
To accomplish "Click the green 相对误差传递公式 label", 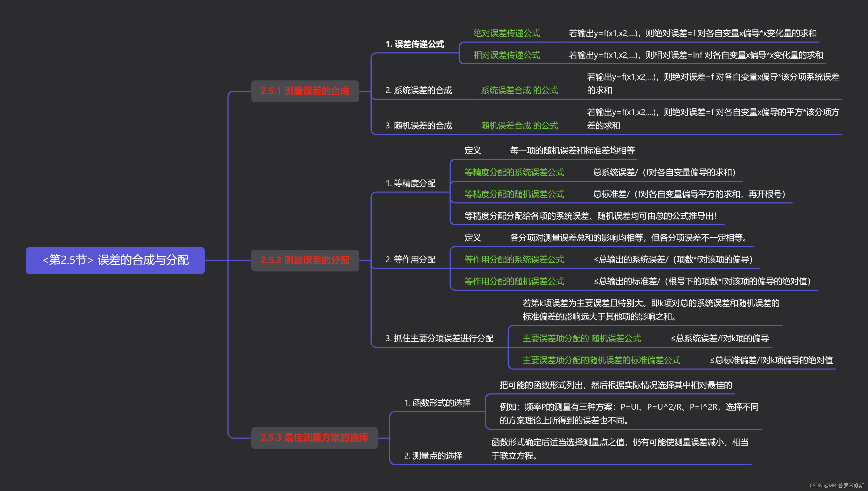I will pyautogui.click(x=507, y=55).
